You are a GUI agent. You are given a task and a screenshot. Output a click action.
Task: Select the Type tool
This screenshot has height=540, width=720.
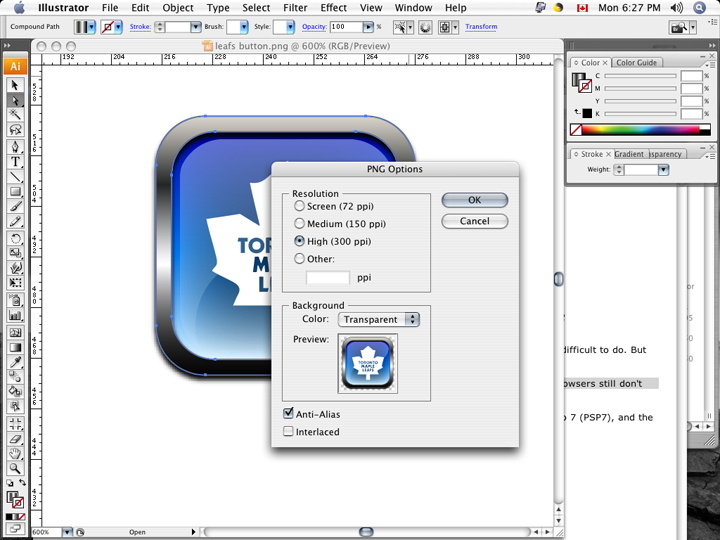click(x=15, y=162)
